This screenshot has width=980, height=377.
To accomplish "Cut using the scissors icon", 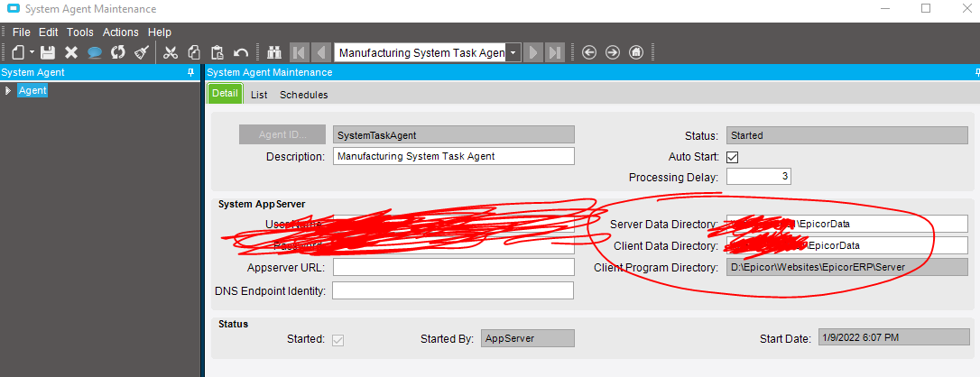I will 171,52.
